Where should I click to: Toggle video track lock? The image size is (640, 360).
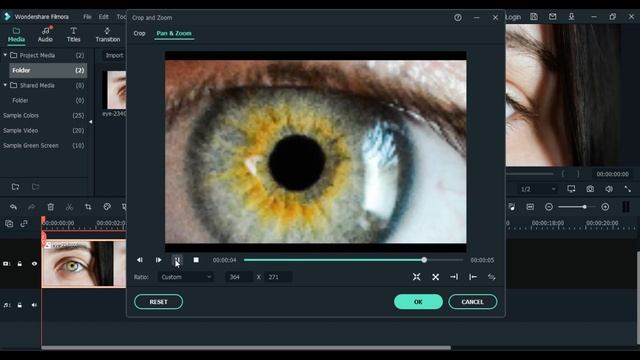[x=20, y=264]
